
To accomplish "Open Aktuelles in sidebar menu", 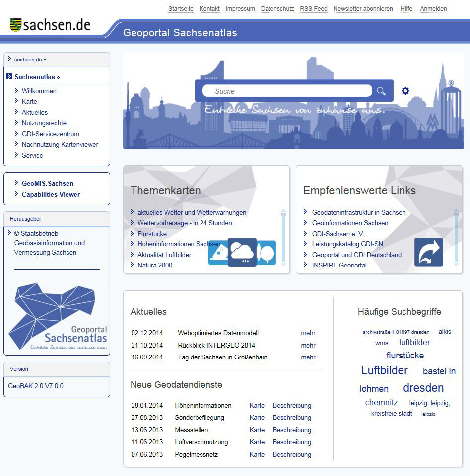I will tap(35, 113).
